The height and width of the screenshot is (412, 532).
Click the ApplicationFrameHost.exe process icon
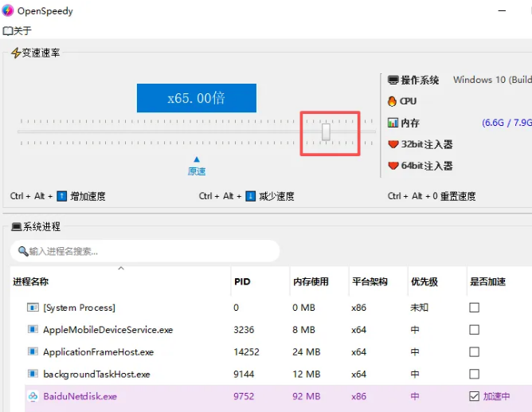(33, 351)
